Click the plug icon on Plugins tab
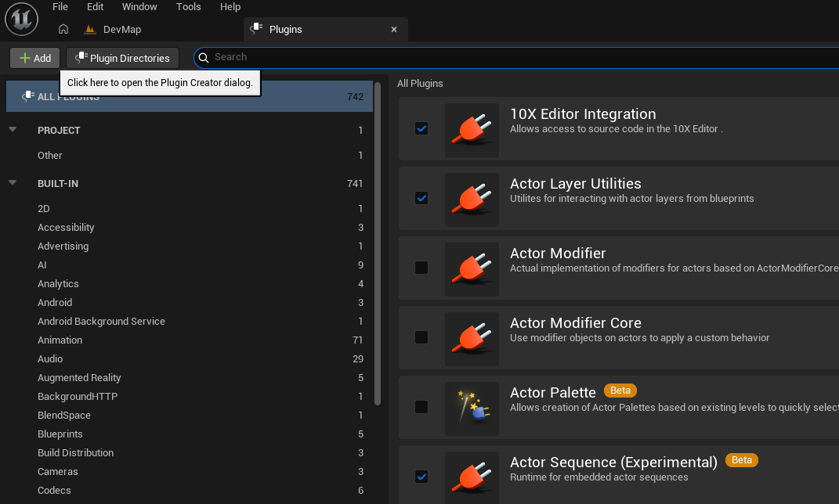The width and height of the screenshot is (839, 504). click(x=257, y=28)
